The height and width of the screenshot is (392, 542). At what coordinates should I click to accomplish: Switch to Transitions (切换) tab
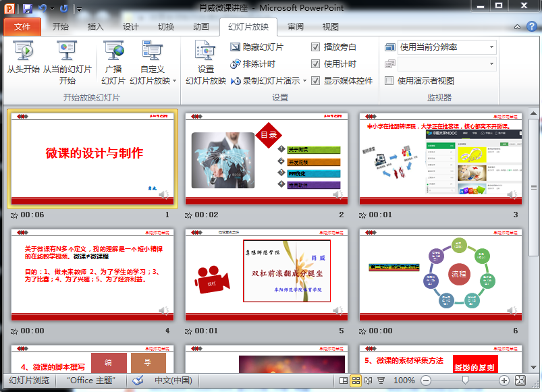[x=166, y=26]
